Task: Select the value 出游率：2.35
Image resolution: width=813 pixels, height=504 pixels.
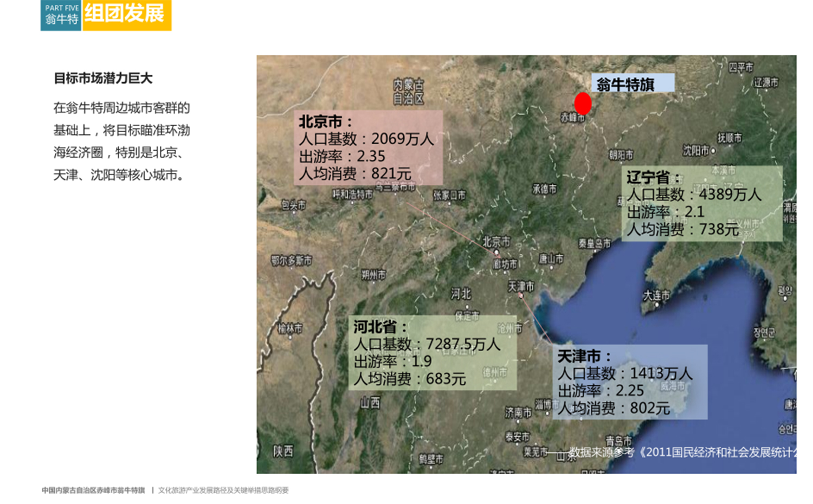Action: (x=342, y=156)
